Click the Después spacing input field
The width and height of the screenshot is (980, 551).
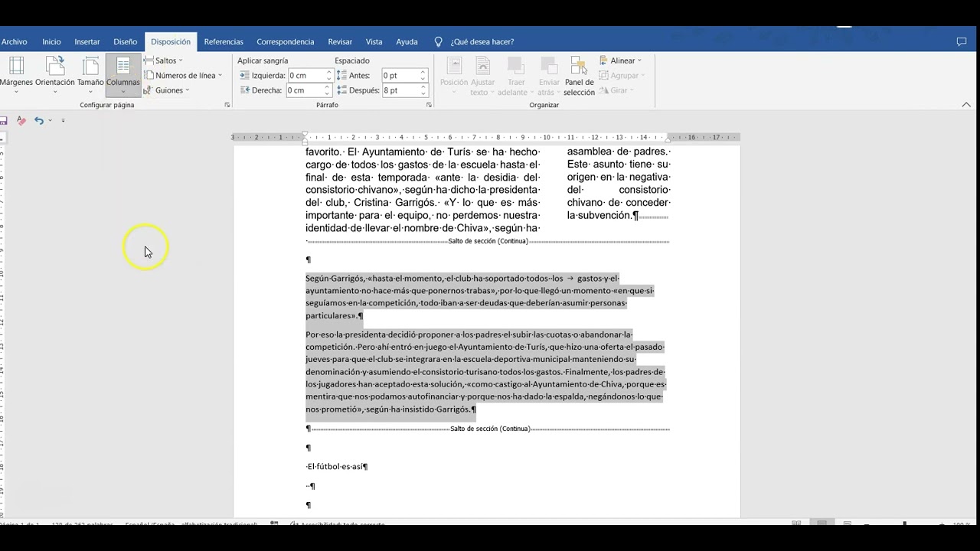point(400,90)
